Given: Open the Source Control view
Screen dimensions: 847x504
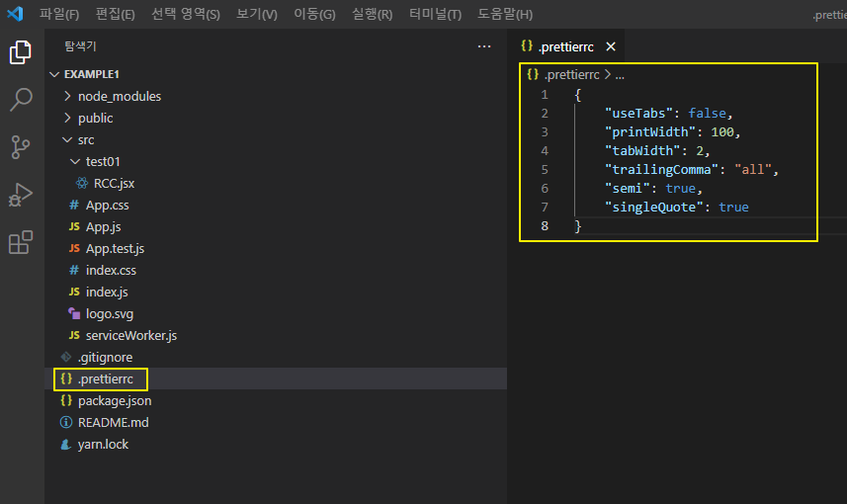Looking at the screenshot, I should pyautogui.click(x=21, y=147).
